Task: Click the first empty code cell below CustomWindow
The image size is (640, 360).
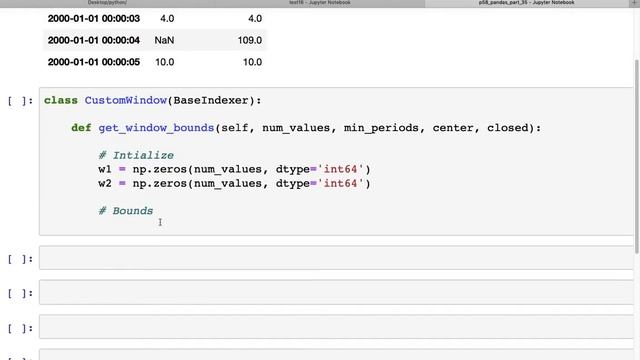Action: click(x=336, y=258)
